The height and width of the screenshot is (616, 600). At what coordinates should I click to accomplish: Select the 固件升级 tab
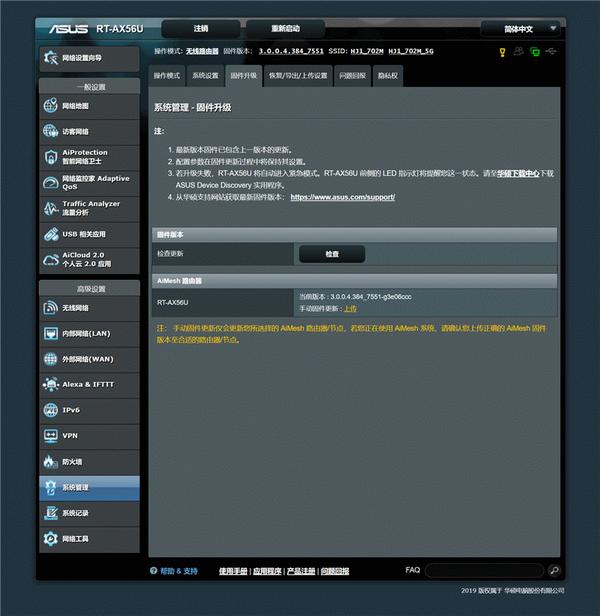point(244,75)
